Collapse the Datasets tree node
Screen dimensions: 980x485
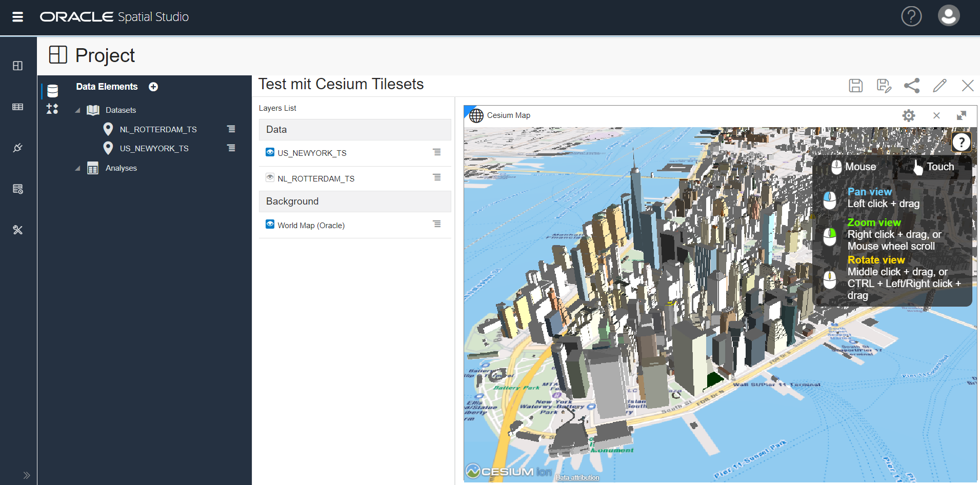[78, 110]
